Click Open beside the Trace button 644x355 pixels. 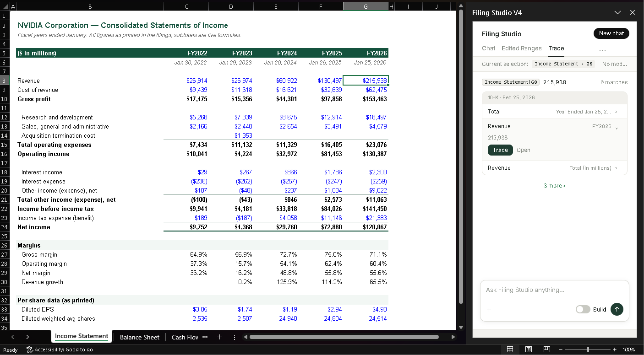point(523,150)
